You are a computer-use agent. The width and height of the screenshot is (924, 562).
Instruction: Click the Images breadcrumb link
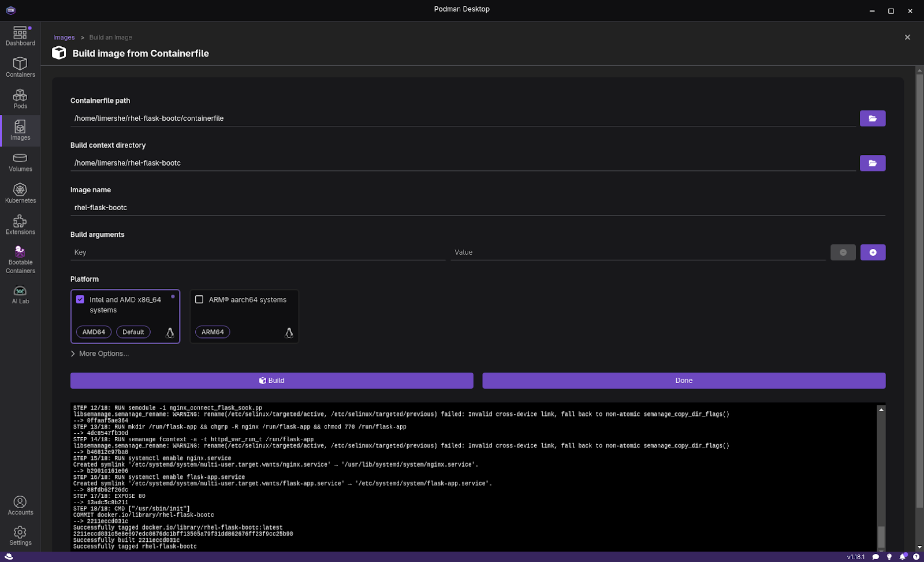coord(64,38)
